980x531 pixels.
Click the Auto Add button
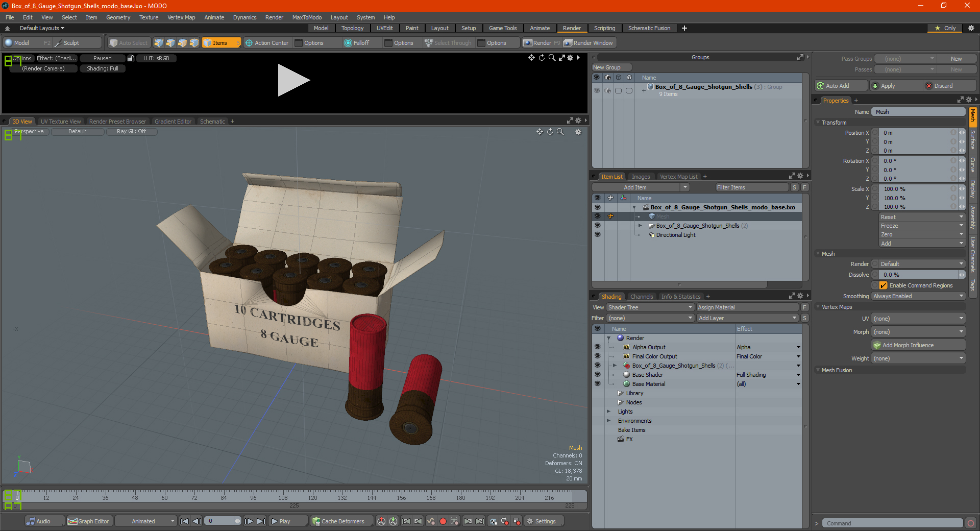(x=841, y=86)
